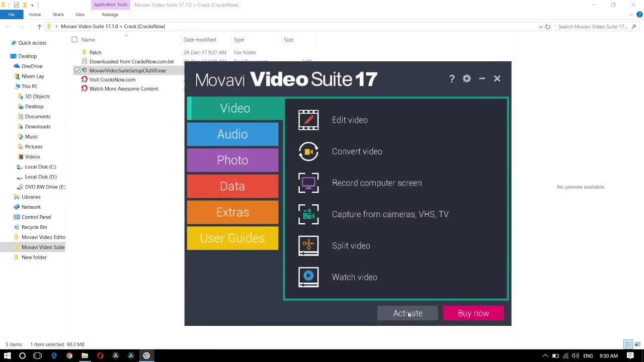The width and height of the screenshot is (644, 362).
Task: Open the Home ribbon tab
Action: tap(35, 15)
